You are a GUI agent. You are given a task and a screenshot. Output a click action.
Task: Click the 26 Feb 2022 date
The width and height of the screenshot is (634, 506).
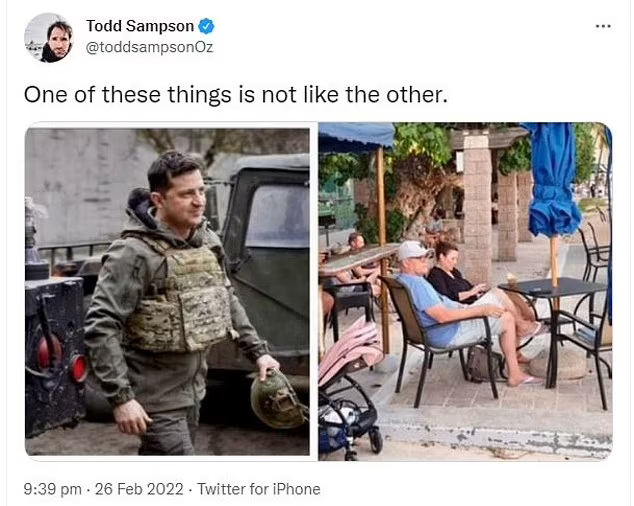tap(139, 489)
